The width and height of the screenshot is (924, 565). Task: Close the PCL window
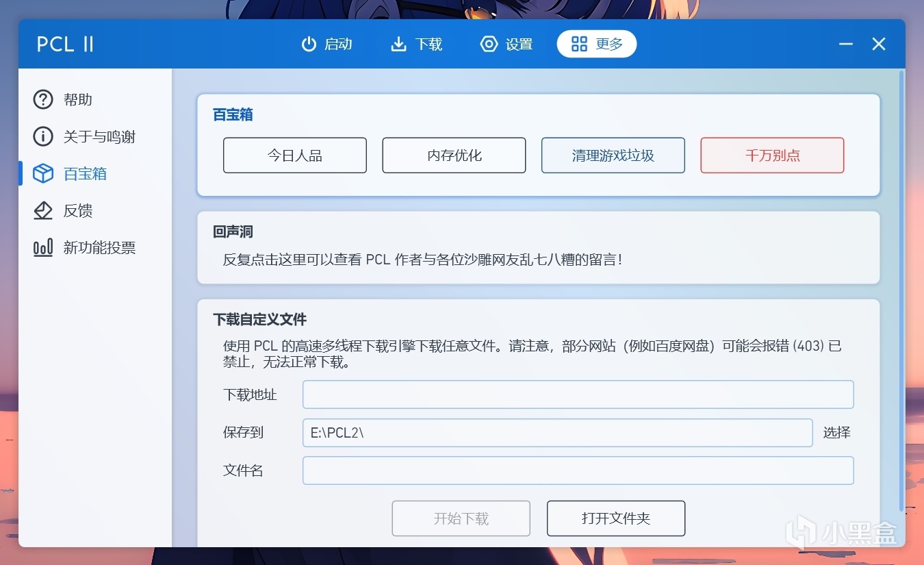[879, 45]
